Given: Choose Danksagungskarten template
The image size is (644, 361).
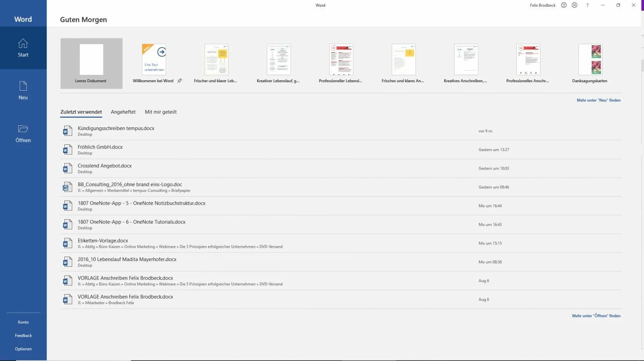Looking at the screenshot, I should (x=590, y=63).
